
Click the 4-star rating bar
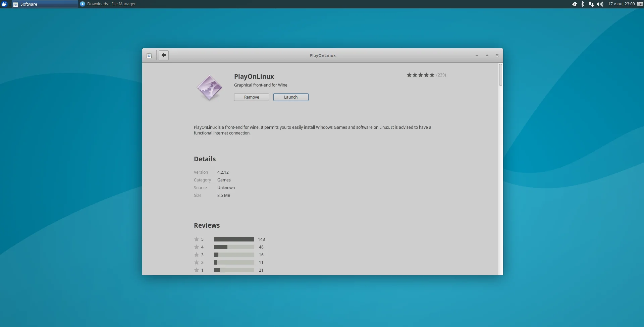pos(234,247)
